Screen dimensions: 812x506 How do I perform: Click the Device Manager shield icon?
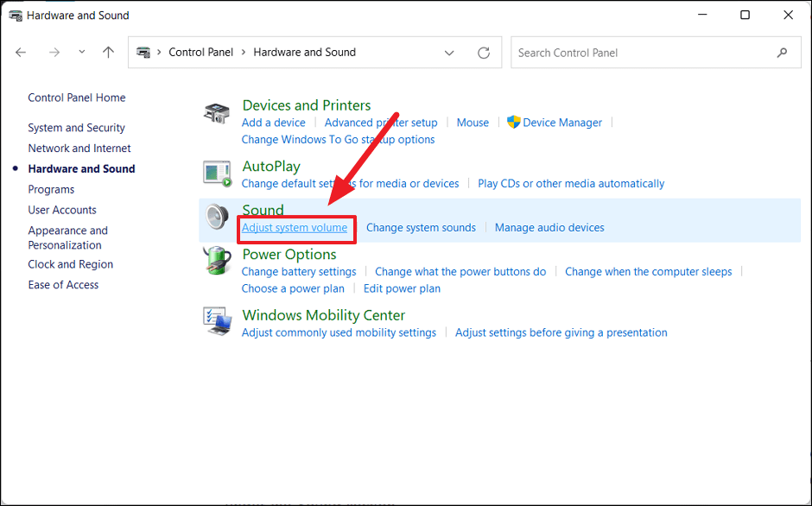[513, 123]
